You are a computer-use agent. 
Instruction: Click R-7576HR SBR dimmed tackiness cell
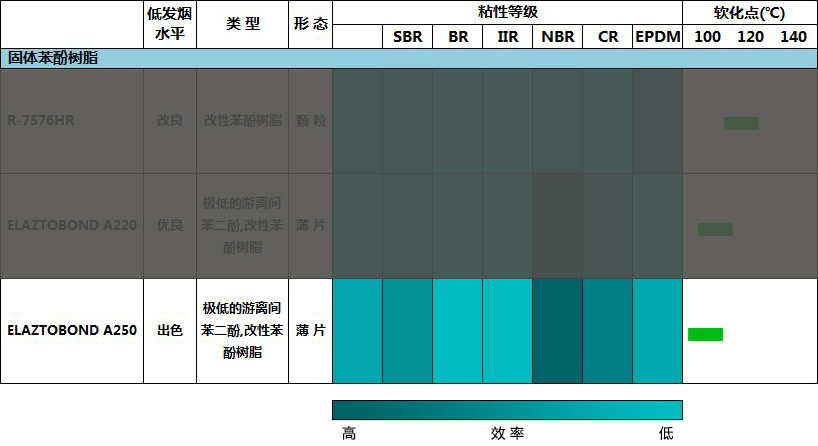[407, 121]
